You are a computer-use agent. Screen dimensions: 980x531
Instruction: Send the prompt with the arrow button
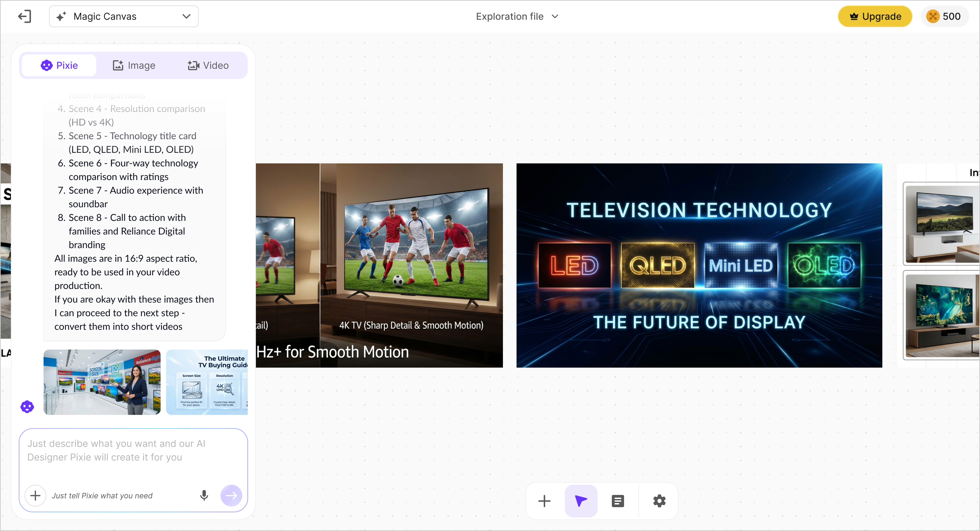231,496
